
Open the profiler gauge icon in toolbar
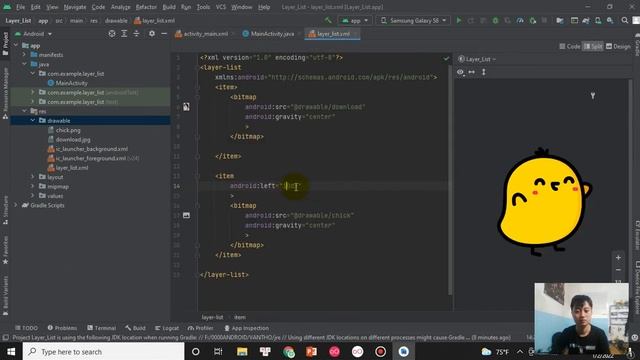520,20
